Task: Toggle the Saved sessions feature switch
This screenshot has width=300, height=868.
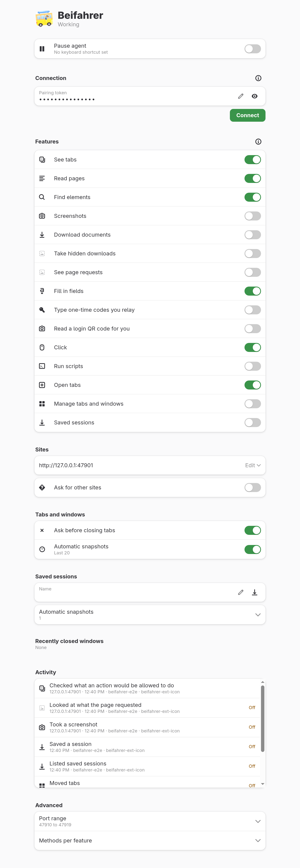Action: pos(253,423)
